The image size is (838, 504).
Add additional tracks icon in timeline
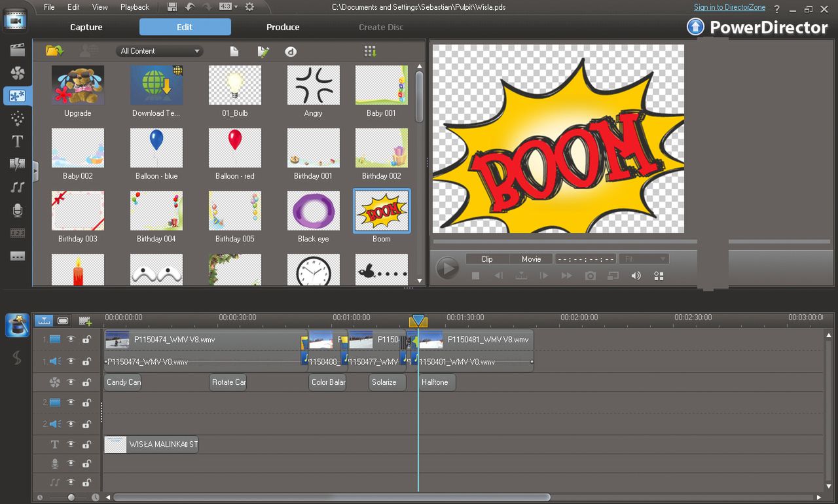[x=85, y=321]
